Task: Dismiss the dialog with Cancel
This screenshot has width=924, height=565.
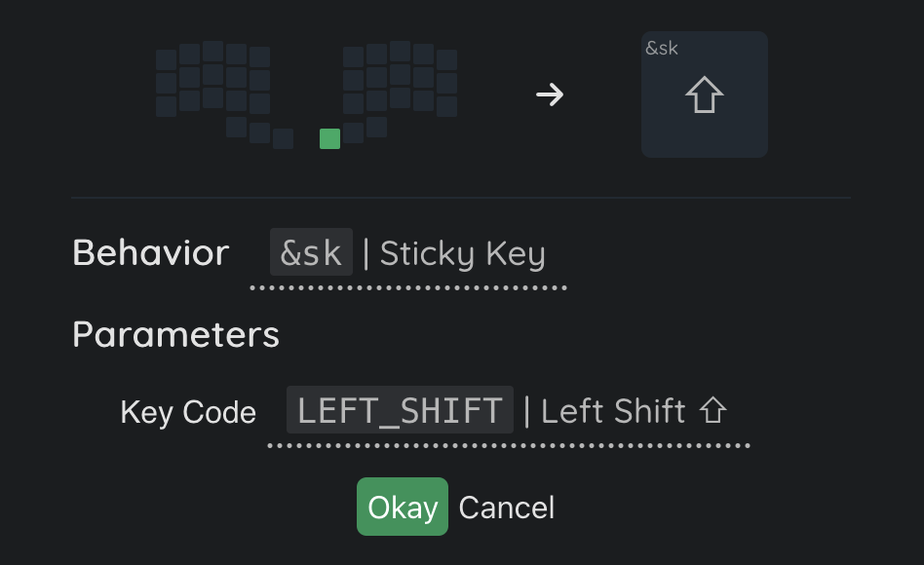Action: pos(506,508)
